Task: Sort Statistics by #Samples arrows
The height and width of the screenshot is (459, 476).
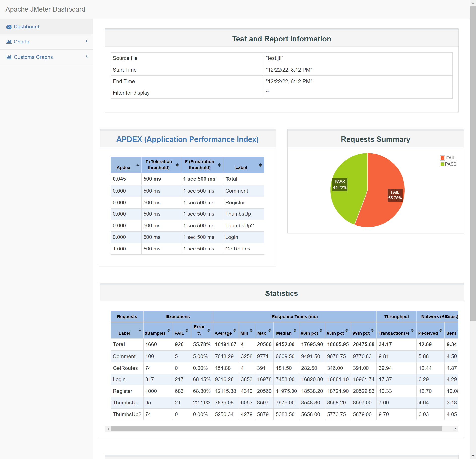Action: click(x=169, y=330)
